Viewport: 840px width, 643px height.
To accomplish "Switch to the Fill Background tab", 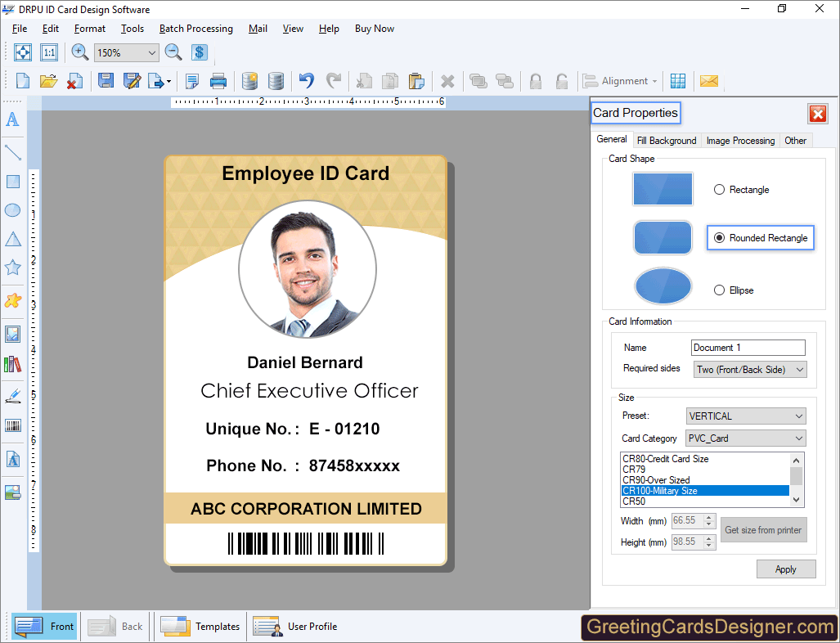I will tap(666, 140).
